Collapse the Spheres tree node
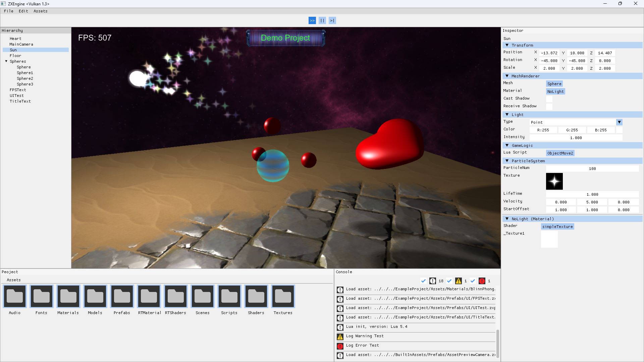 pyautogui.click(x=6, y=61)
